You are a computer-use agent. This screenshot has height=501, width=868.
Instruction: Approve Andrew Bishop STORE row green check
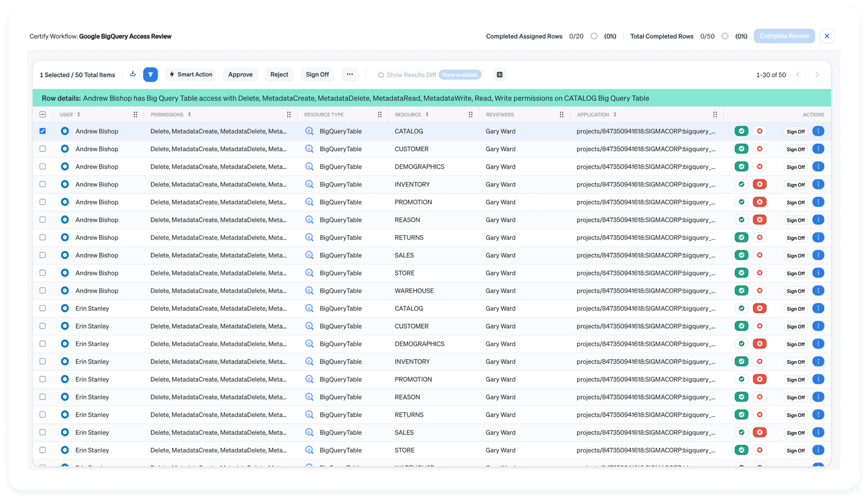[742, 273]
